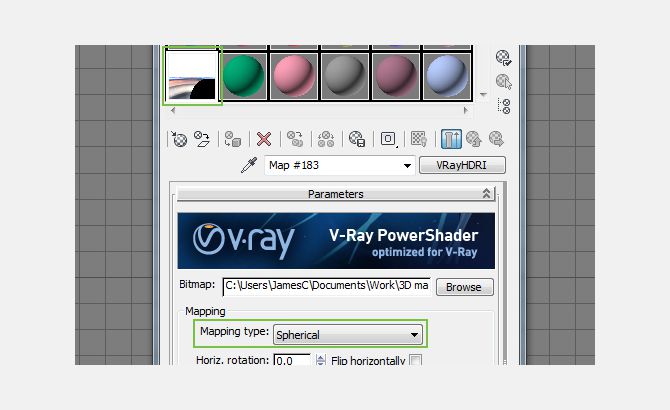The image size is (670, 410).
Task: Click Assign Material to Selection icon
Action: [x=233, y=139]
